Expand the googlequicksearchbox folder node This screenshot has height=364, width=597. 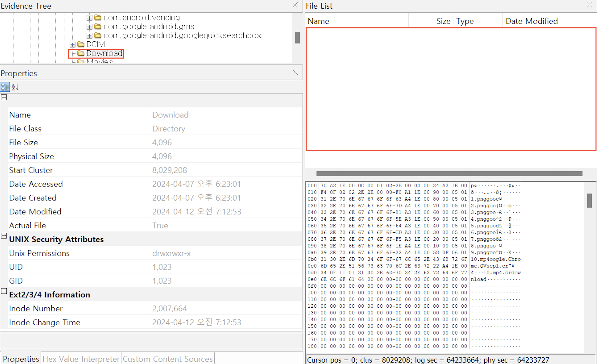(x=89, y=36)
